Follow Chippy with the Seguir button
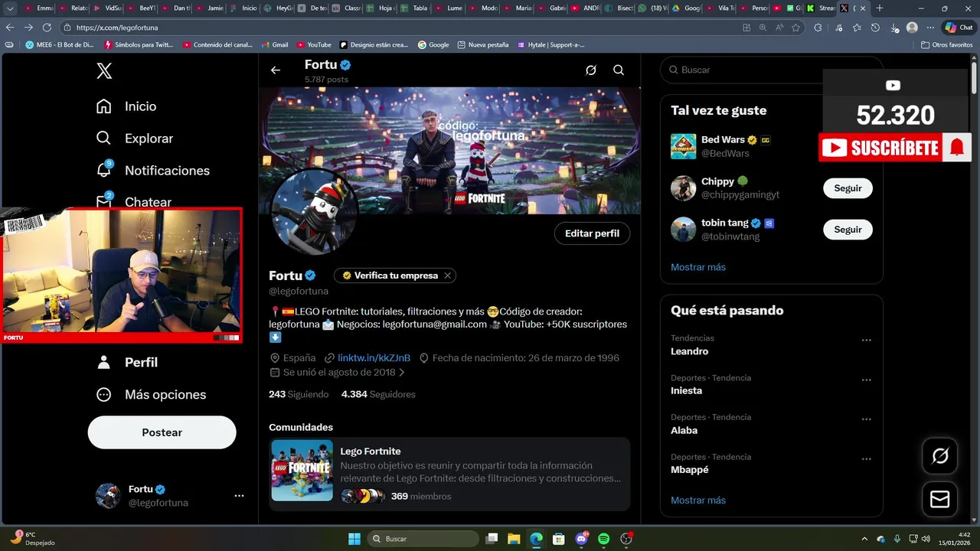Screen dimensions: 980x551 848,188
